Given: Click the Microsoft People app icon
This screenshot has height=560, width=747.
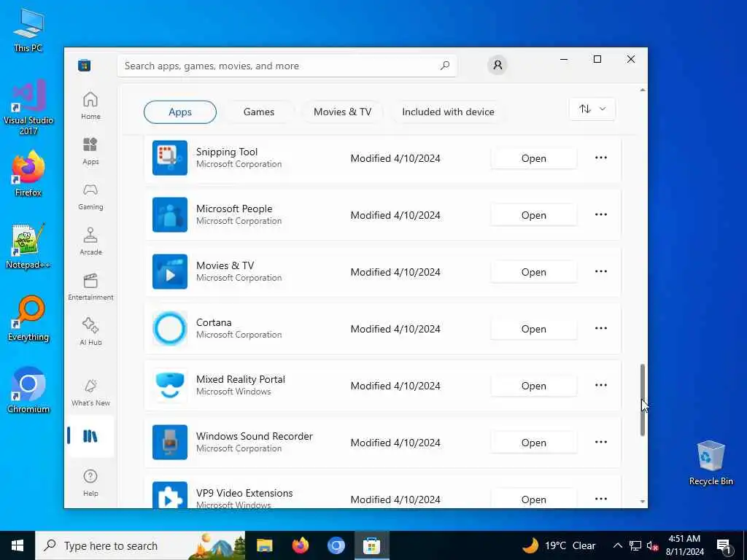Looking at the screenshot, I should [169, 215].
